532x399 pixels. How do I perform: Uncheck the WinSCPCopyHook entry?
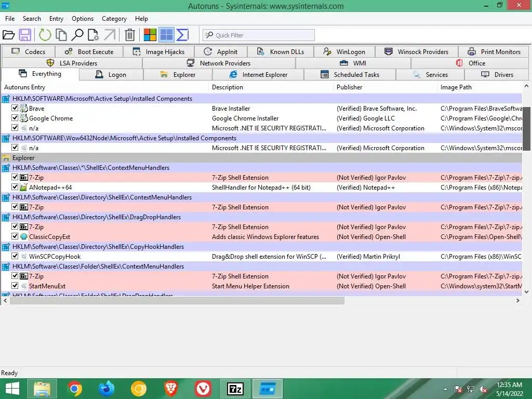(15, 256)
